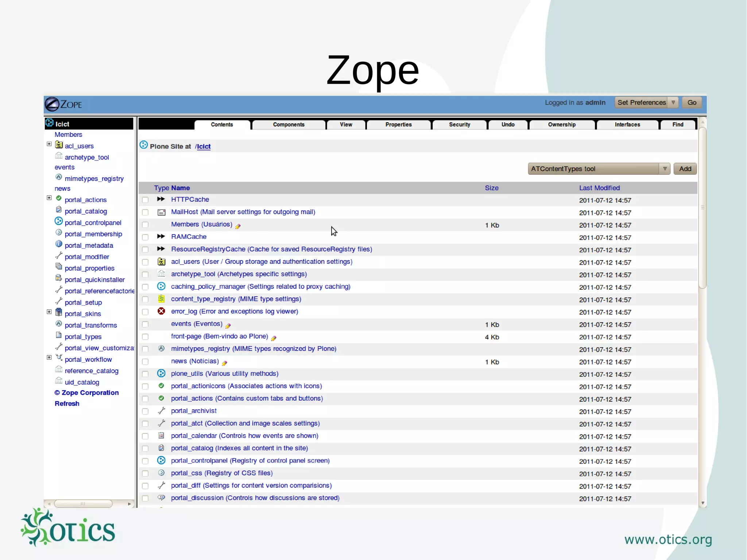
Task: Click the MailHost envelope icon
Action: tap(161, 212)
